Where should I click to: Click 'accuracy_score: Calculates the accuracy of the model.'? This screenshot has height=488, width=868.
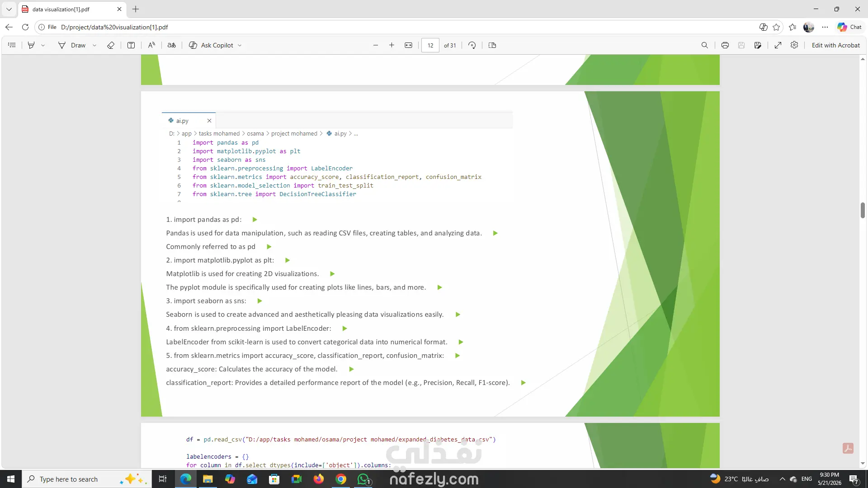coord(252,369)
